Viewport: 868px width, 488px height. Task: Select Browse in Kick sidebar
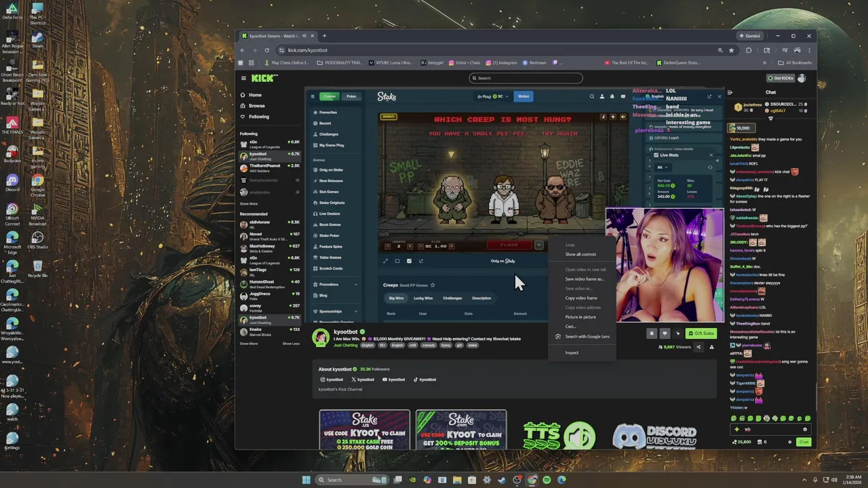[256, 106]
